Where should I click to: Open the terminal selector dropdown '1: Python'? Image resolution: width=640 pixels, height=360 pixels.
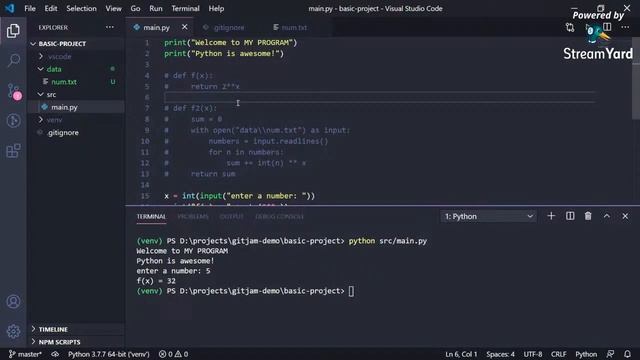(489, 216)
